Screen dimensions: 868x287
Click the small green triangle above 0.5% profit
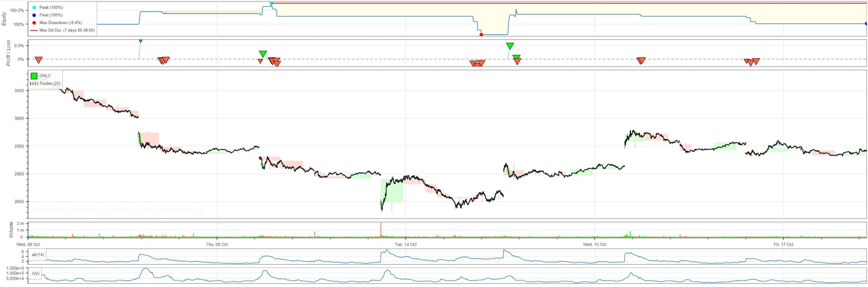140,41
